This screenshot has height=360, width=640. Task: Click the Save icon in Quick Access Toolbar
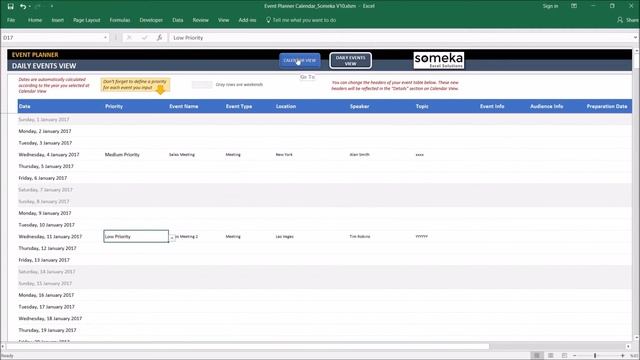(x=11, y=6)
